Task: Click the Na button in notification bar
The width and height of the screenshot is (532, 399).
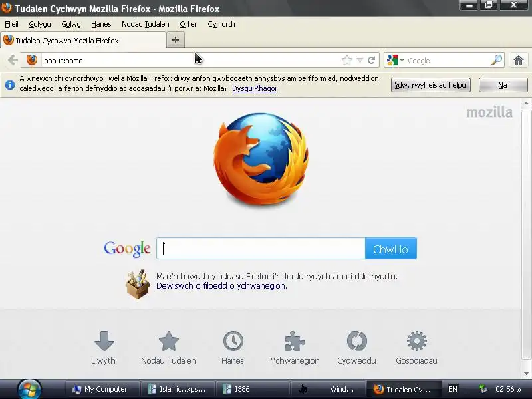Action: tap(503, 85)
